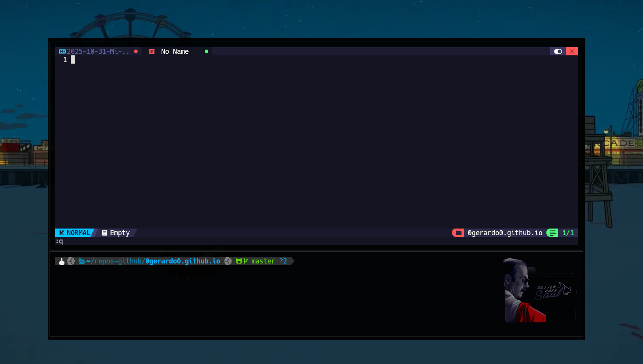Screen dimensions: 643x364
Task: Click the hand icon at prompt start
Action: (62, 261)
